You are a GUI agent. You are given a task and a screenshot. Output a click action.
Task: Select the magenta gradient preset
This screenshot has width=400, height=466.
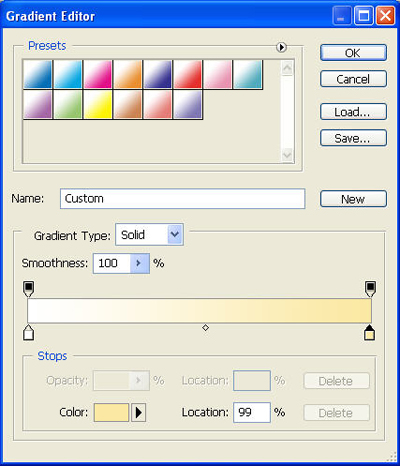point(98,74)
